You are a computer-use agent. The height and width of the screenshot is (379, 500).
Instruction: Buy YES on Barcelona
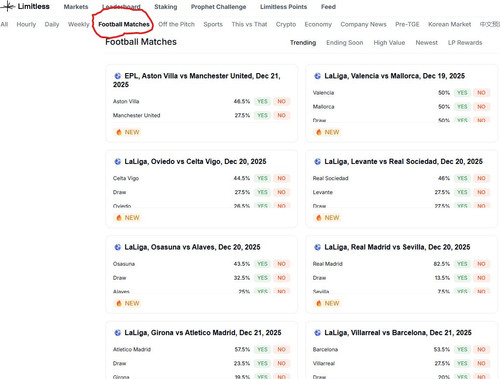tap(462, 349)
